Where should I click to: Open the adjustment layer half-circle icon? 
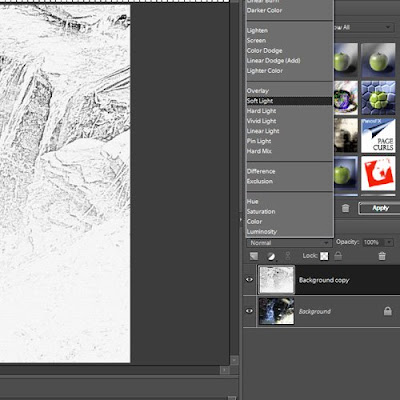click(x=271, y=256)
